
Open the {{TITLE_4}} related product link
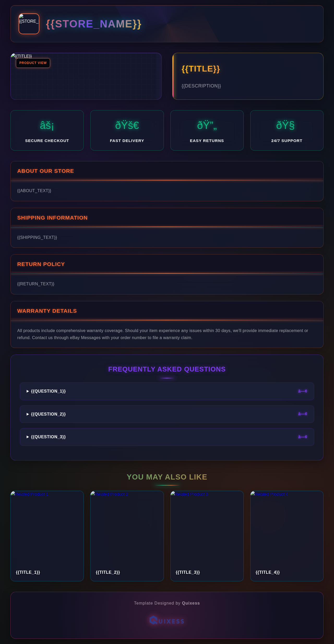(x=268, y=572)
